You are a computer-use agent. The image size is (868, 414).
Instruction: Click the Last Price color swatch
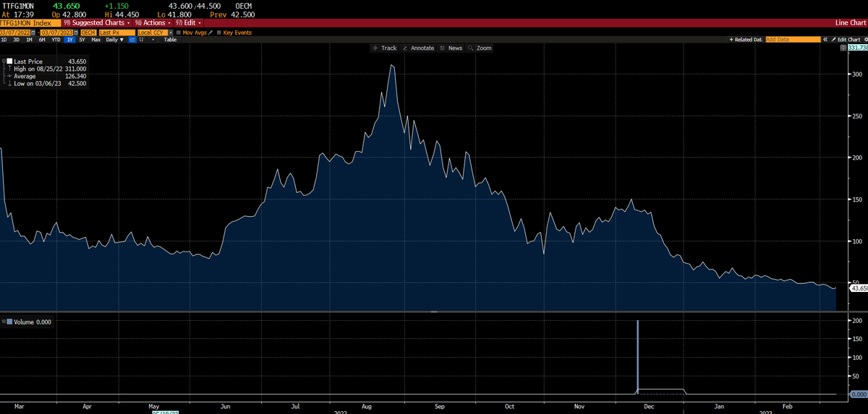pos(9,61)
